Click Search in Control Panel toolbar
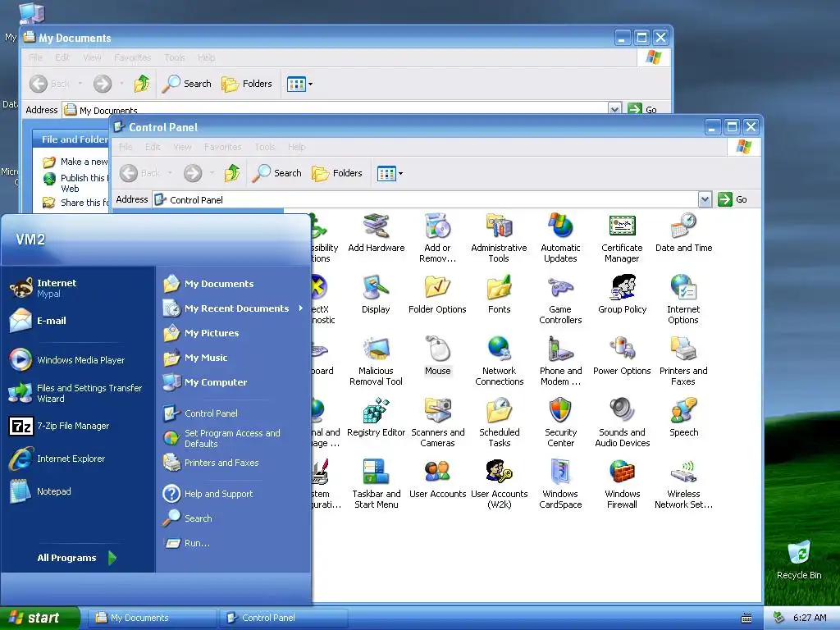Image resolution: width=840 pixels, height=630 pixels. [x=277, y=173]
